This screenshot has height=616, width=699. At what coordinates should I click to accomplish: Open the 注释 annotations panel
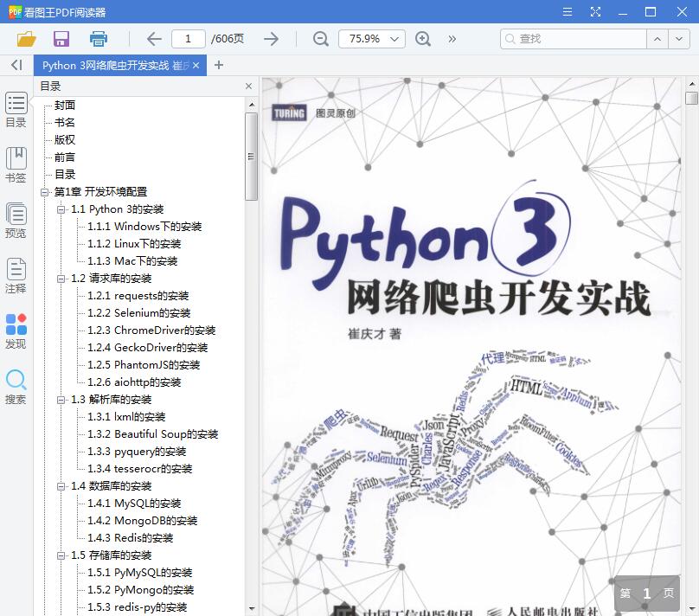pos(16,273)
